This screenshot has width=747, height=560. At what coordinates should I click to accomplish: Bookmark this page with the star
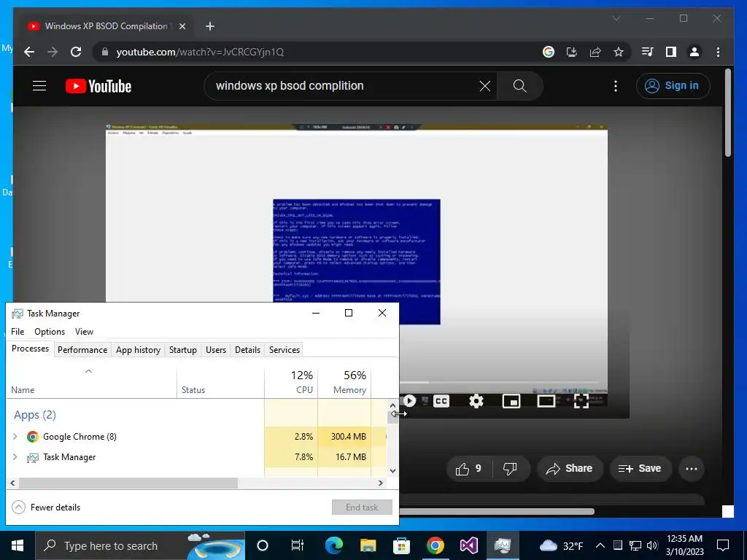(x=619, y=52)
